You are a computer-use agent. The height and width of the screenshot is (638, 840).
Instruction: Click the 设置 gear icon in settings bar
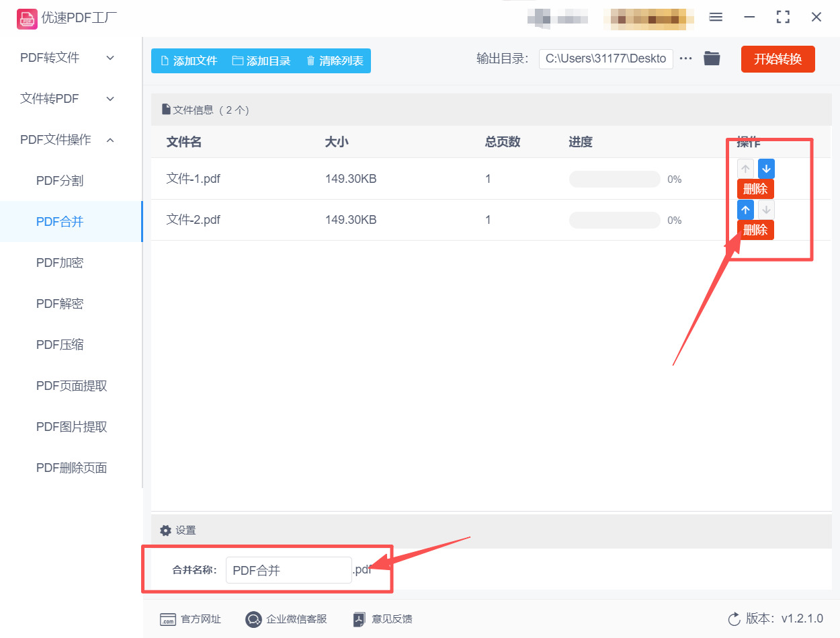click(x=165, y=530)
